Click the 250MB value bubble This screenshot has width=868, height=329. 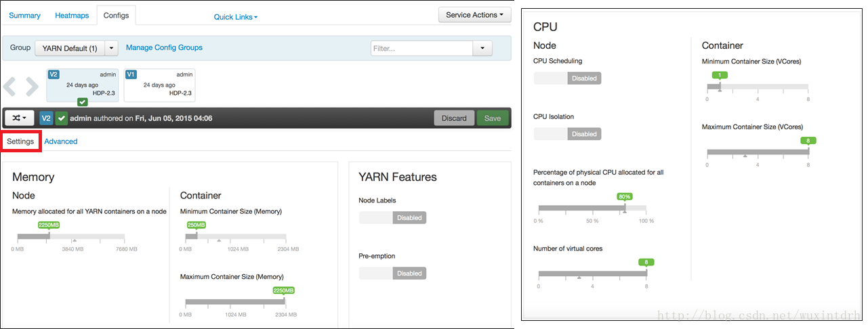(197, 225)
